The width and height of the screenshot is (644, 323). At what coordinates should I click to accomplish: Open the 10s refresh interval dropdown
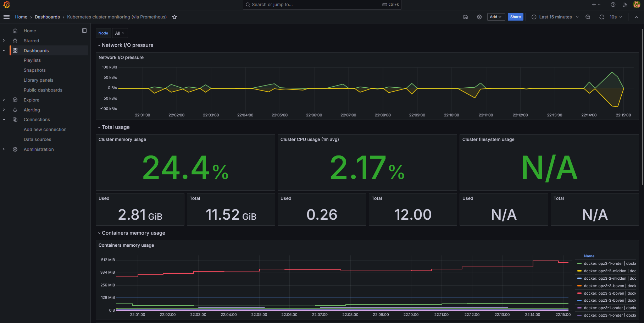616,17
